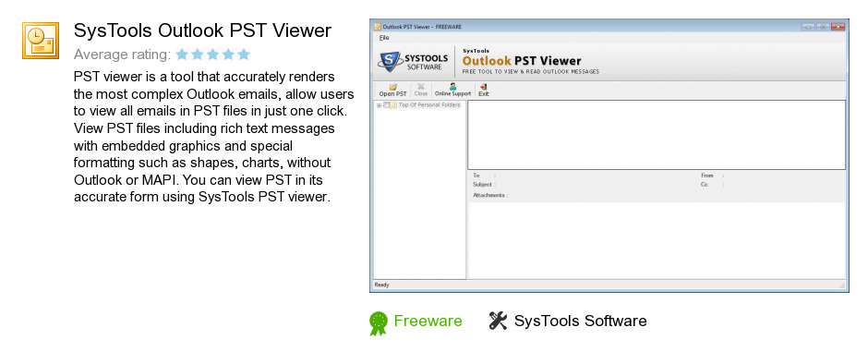
Task: Open the SysTools Software developer link
Action: click(x=580, y=321)
